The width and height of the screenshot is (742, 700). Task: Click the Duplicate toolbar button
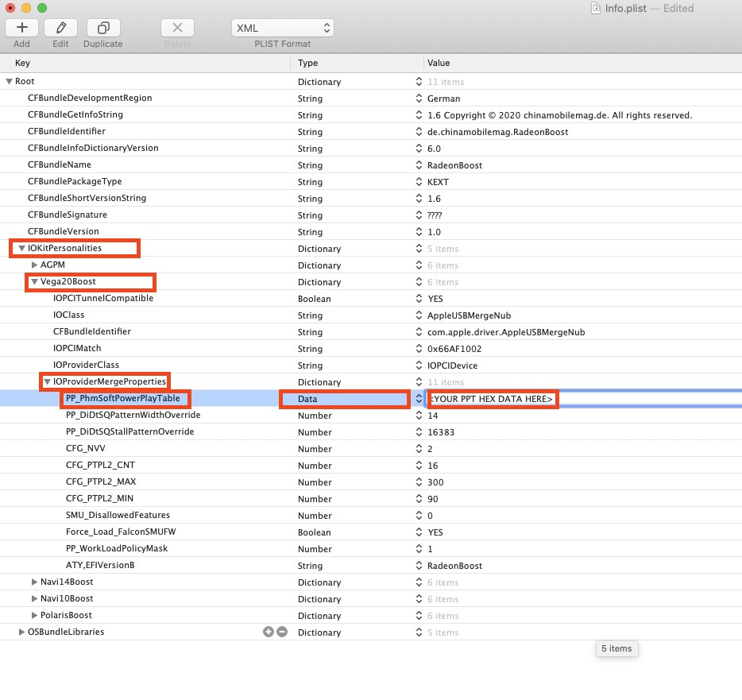click(103, 28)
